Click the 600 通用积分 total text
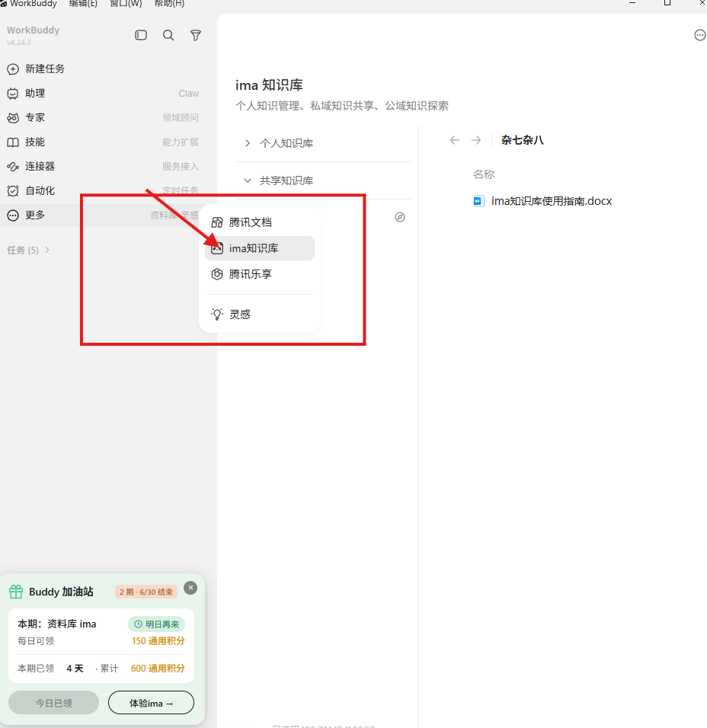 158,669
